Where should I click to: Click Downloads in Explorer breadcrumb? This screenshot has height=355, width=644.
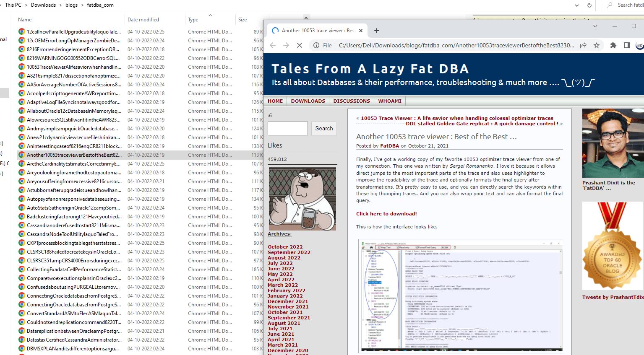[43, 5]
